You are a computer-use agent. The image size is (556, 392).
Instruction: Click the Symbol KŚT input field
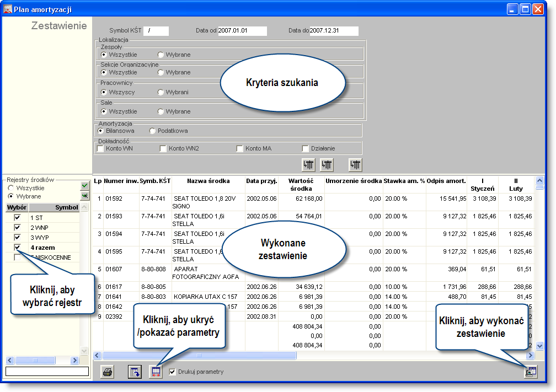click(156, 31)
